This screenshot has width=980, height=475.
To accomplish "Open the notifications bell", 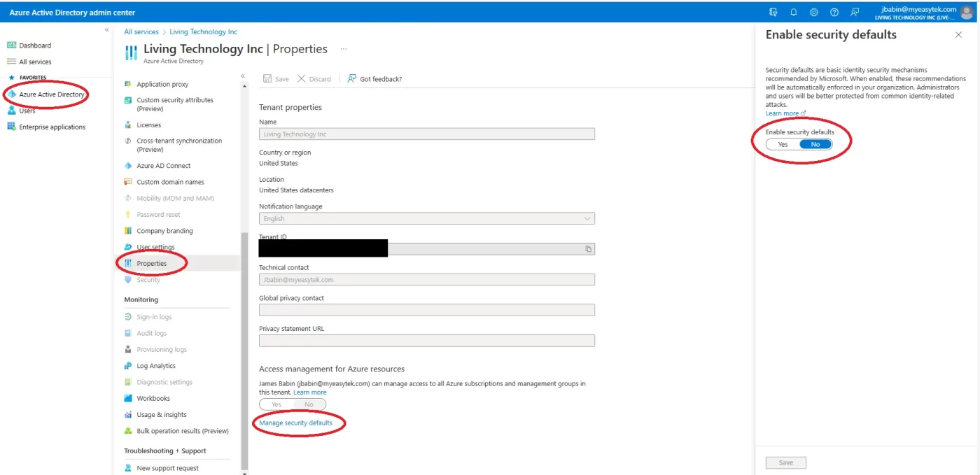I will (x=794, y=12).
